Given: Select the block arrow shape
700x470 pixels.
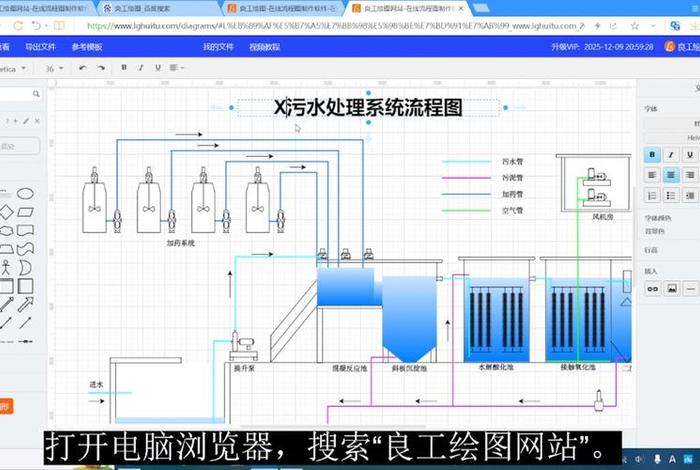Looking at the screenshot, I should point(25,304).
